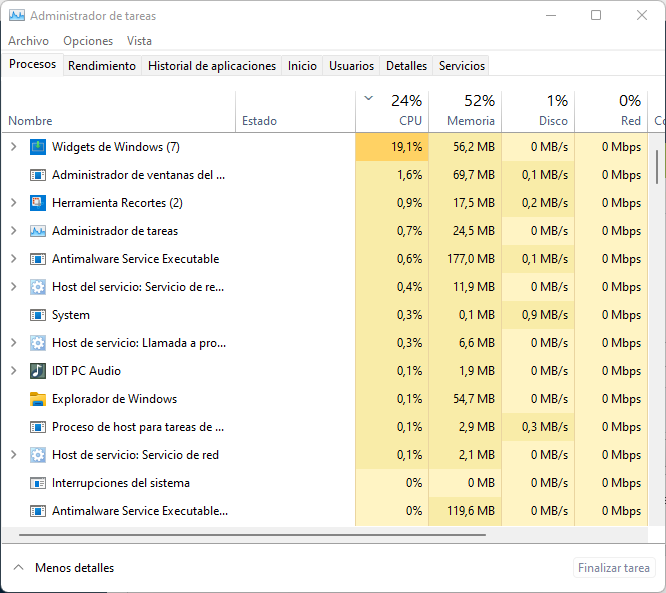Sort by the Estado column header
The image size is (666, 593).
click(296, 112)
